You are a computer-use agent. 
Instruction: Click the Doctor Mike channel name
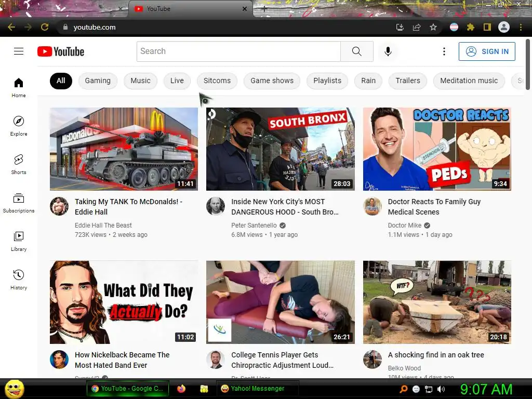click(404, 225)
